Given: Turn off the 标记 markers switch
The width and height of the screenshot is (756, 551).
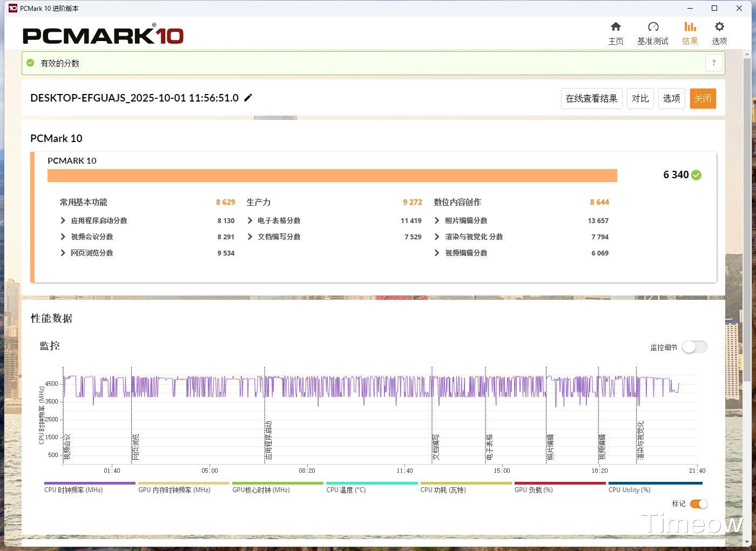Looking at the screenshot, I should pos(699,504).
